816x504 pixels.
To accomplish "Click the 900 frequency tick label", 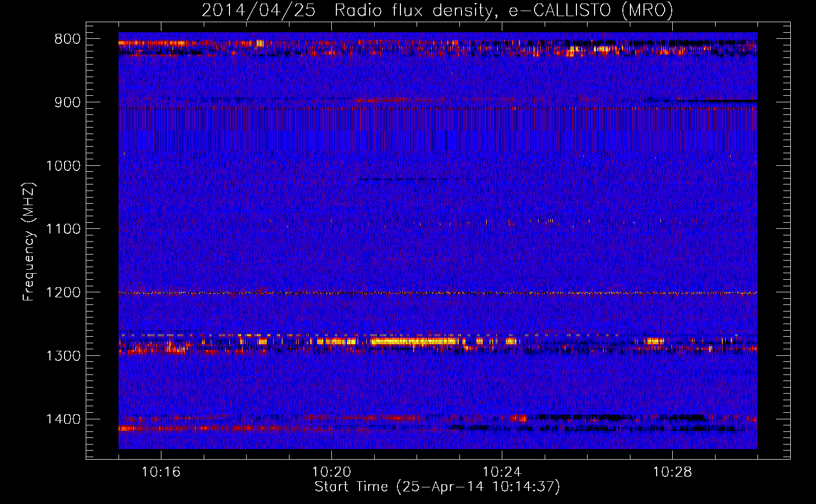I will click(67, 102).
